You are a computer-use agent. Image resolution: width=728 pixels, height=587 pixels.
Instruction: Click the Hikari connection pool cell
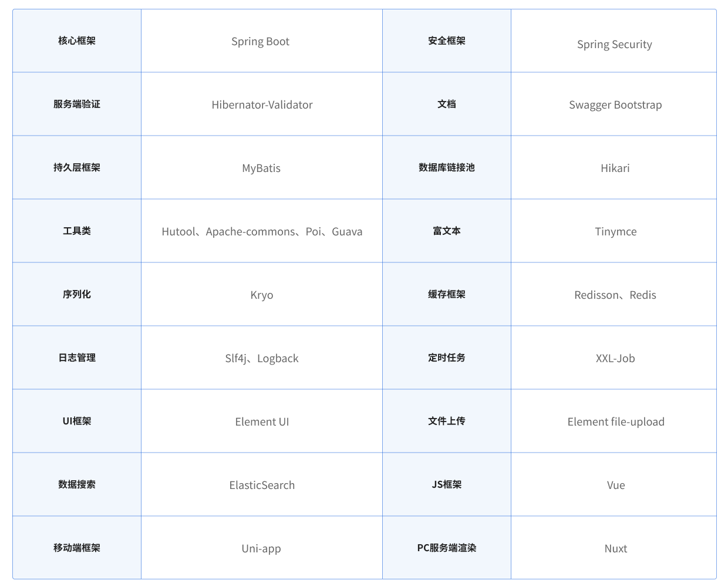click(x=615, y=168)
